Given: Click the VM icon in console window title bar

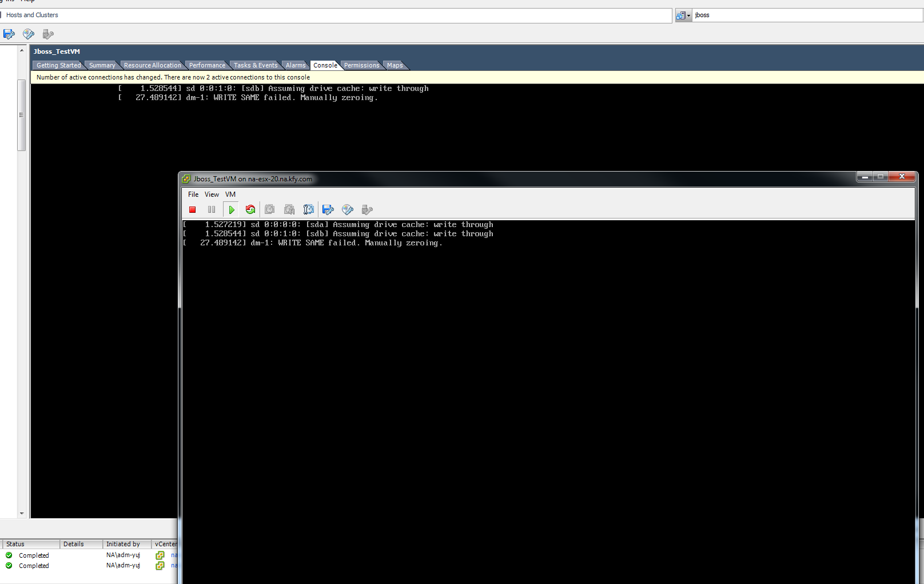Looking at the screenshot, I should click(186, 179).
